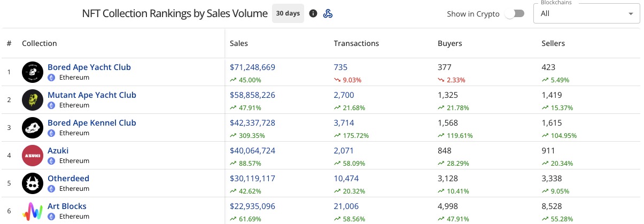This screenshot has width=644, height=224.
Task: Click Mutant Ape Yacht Club logo thumbnail
Action: [33, 100]
